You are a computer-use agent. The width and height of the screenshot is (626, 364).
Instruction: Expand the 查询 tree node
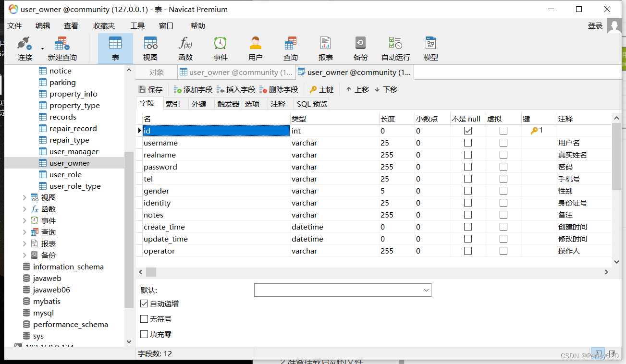(25, 232)
